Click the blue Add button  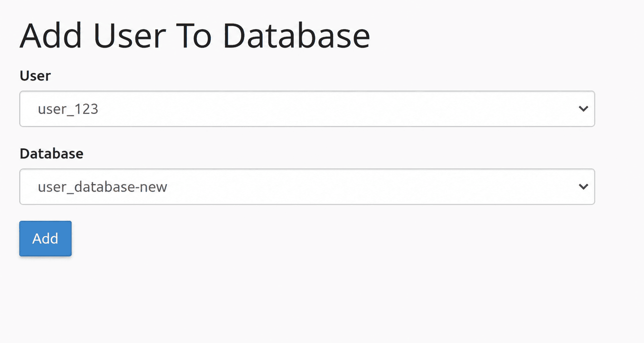point(45,238)
